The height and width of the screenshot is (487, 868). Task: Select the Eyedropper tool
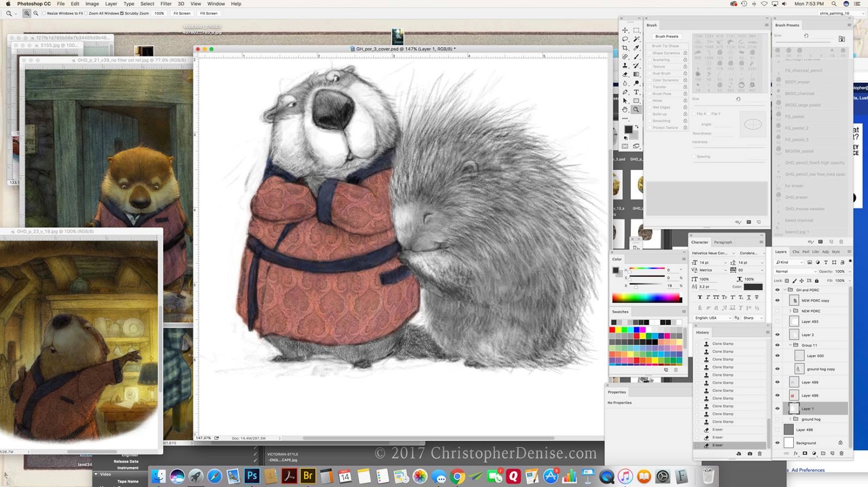[636, 48]
